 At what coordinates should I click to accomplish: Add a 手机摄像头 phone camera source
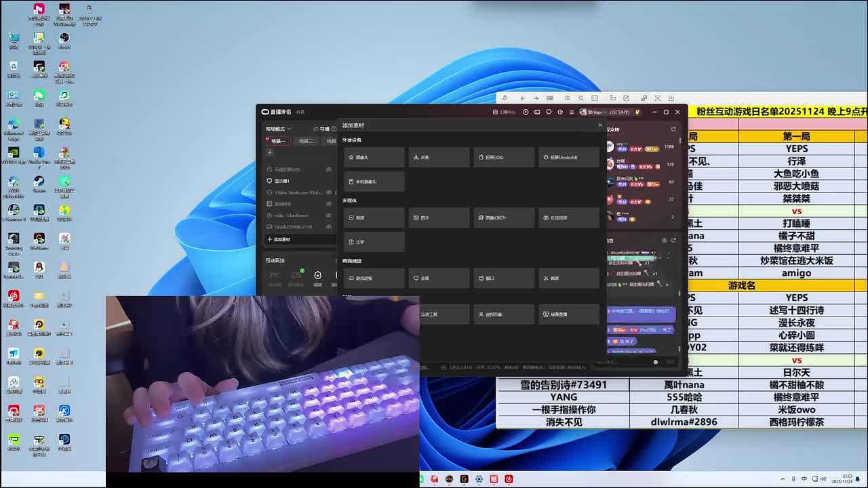374,182
